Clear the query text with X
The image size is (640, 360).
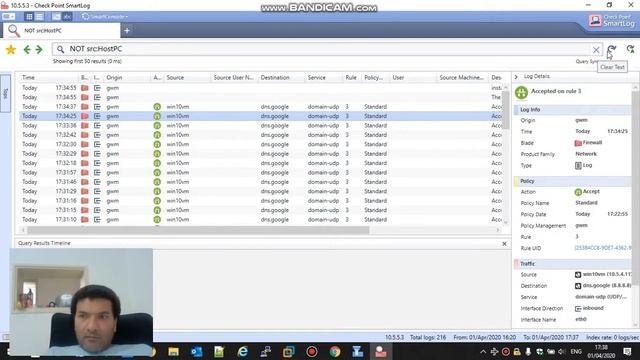click(x=596, y=50)
